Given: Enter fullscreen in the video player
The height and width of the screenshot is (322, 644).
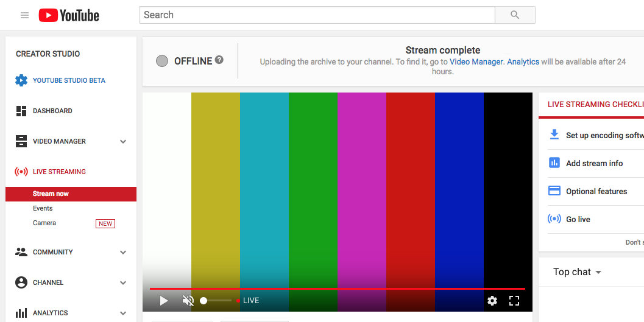Looking at the screenshot, I should [514, 300].
